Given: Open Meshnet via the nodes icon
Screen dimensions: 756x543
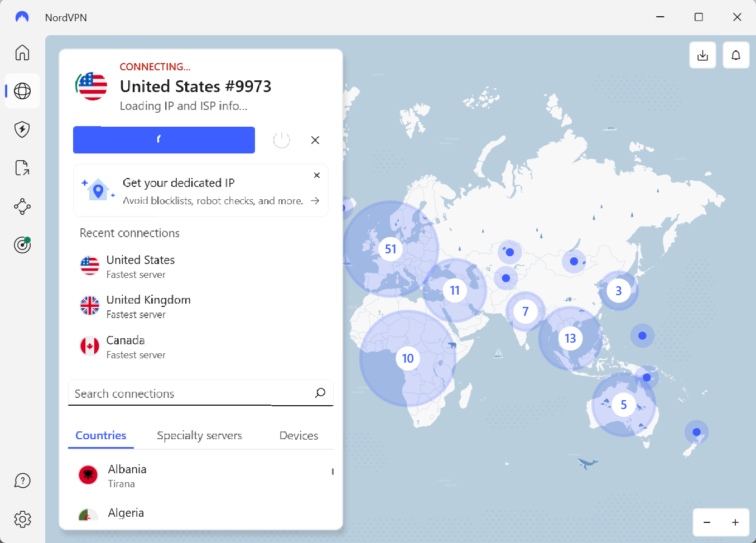Looking at the screenshot, I should tap(22, 206).
